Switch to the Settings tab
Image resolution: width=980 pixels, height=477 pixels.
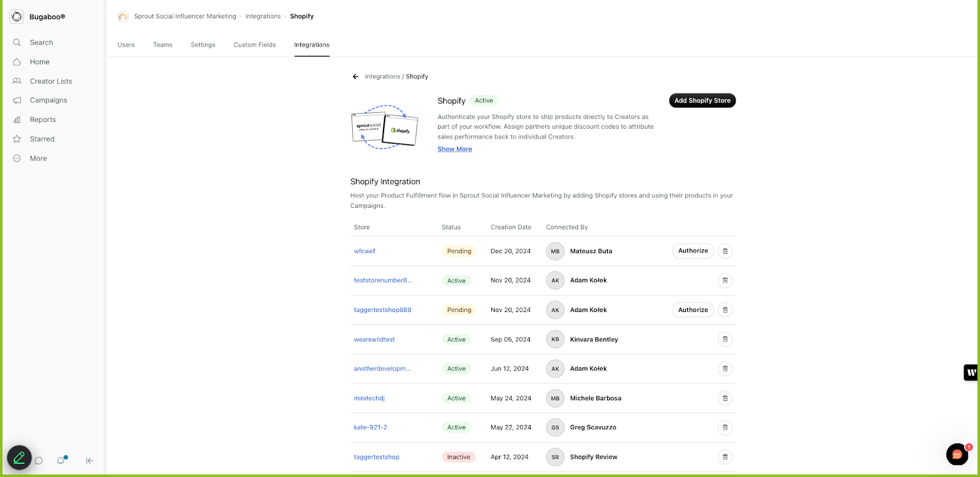[203, 45]
